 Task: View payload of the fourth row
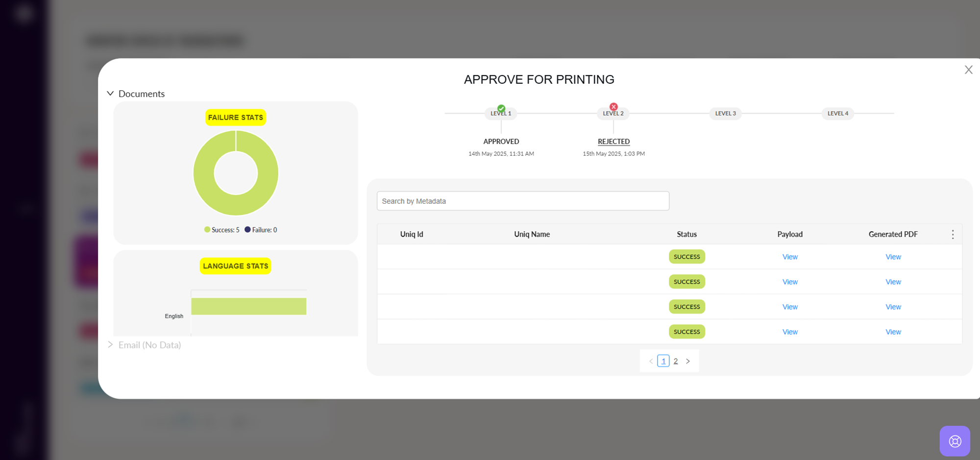789,332
